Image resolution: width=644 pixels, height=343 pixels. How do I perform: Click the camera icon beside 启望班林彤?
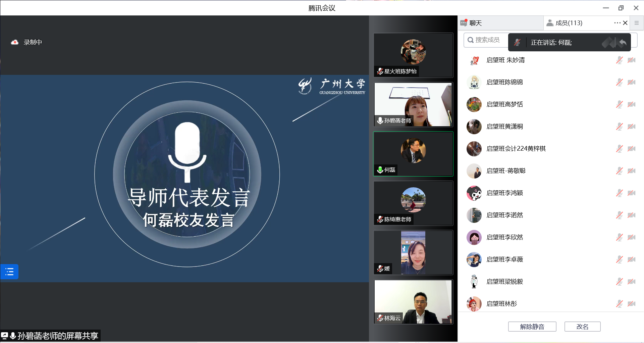632,304
